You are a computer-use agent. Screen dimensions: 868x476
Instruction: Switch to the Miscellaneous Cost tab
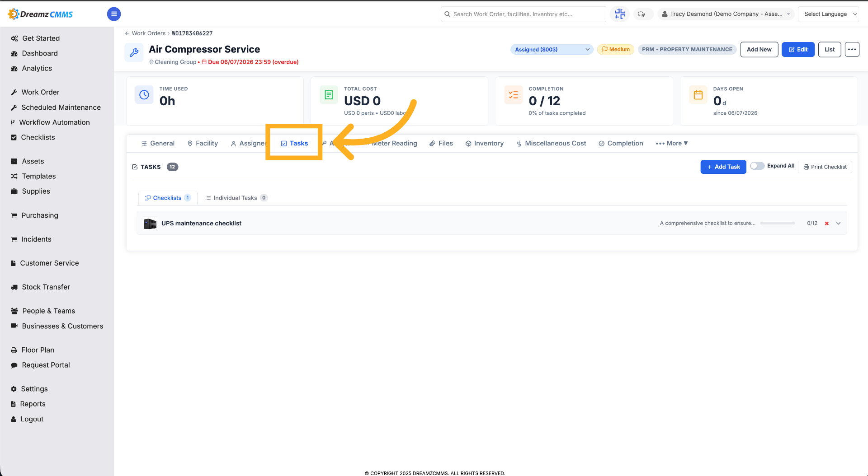point(551,143)
